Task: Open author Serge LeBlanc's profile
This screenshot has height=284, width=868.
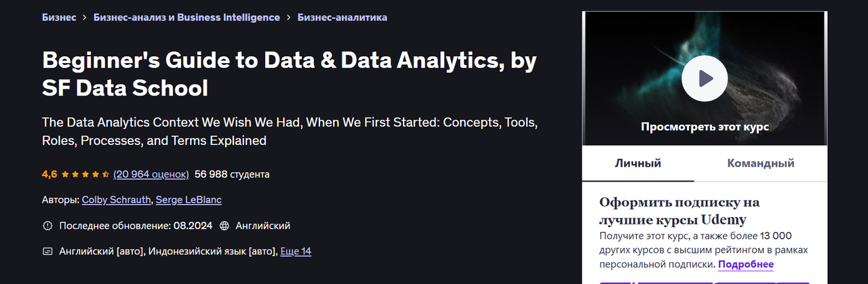Action: click(x=189, y=200)
